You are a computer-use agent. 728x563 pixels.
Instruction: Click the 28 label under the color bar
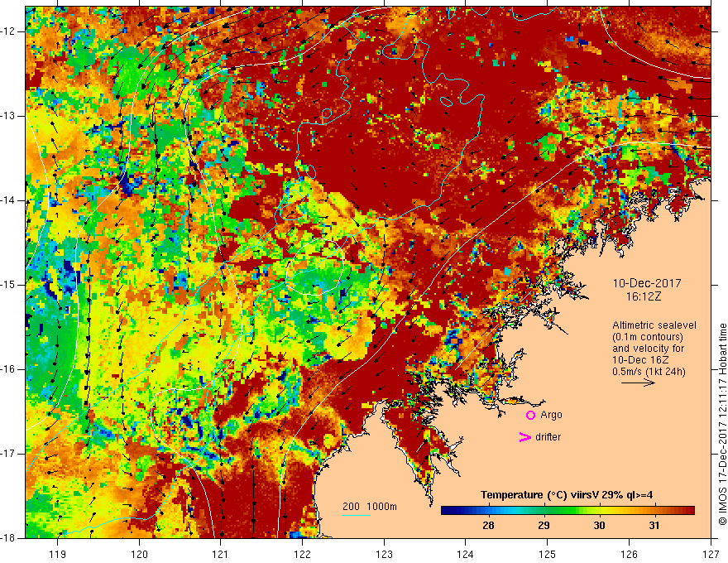click(488, 526)
